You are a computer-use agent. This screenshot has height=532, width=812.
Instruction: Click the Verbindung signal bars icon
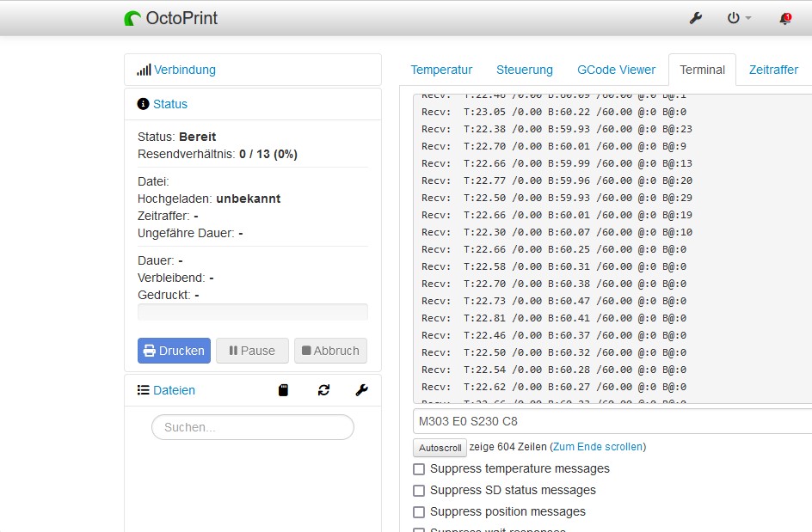144,70
